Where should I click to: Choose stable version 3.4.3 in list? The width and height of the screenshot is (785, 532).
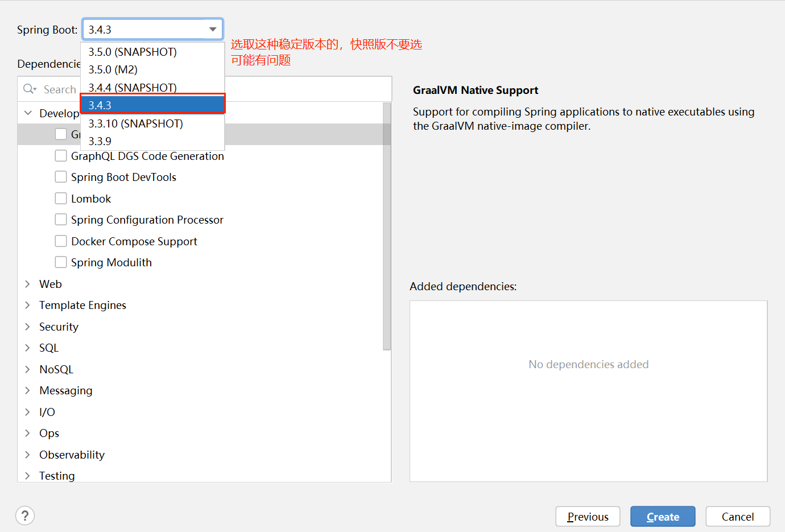pyautogui.click(x=152, y=105)
